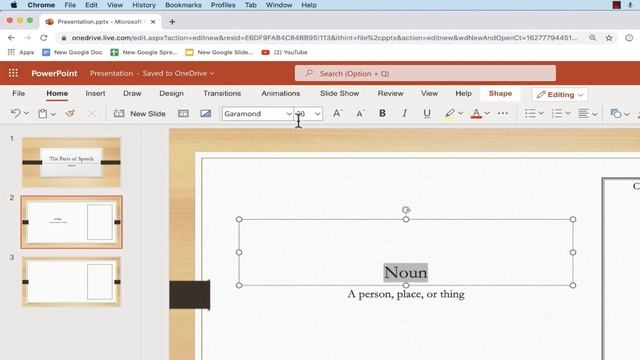Open the Design tab
This screenshot has width=640, height=360.
[171, 93]
